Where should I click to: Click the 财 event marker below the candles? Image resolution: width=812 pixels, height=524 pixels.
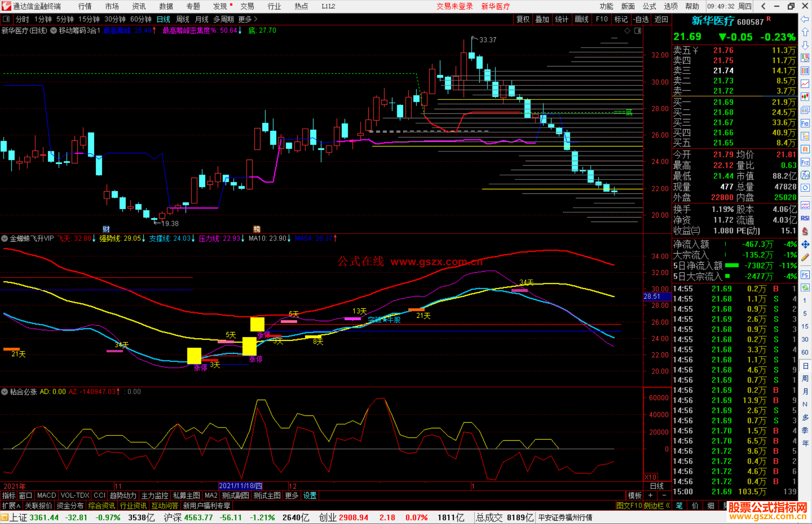pos(106,229)
